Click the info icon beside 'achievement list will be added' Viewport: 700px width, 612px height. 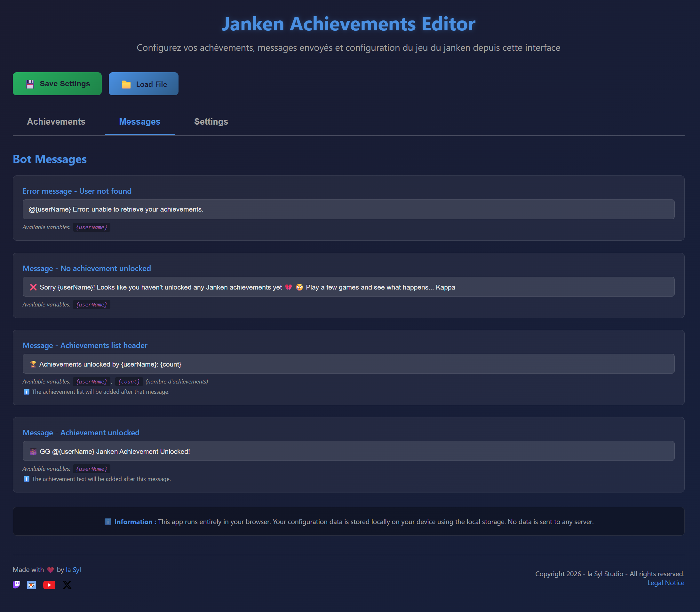[26, 392]
